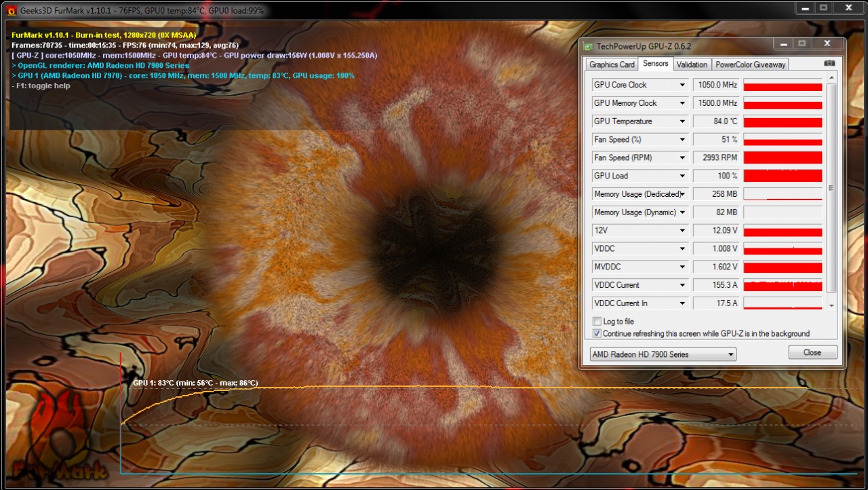Expand the GPU Load sensor dropdown
This screenshot has width=868, height=490.
pos(683,176)
